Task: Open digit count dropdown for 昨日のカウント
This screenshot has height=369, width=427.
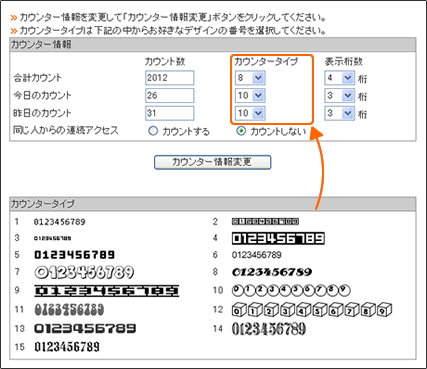Action: click(339, 113)
